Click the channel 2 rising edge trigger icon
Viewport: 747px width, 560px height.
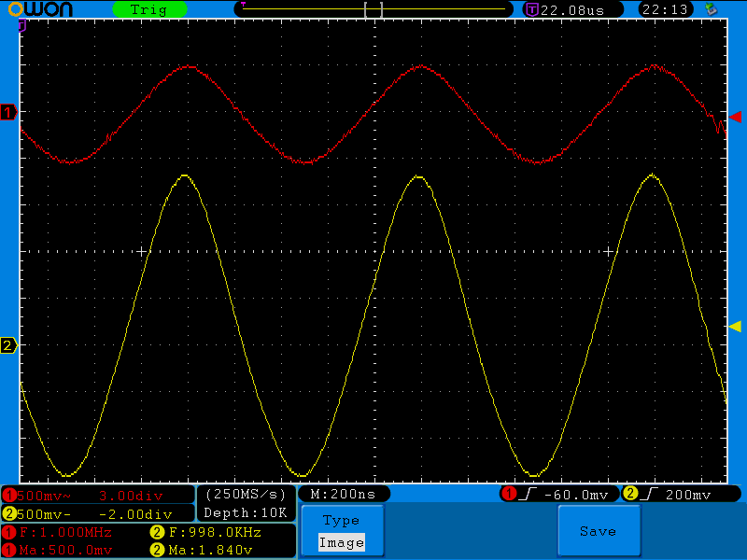pyautogui.click(x=648, y=494)
